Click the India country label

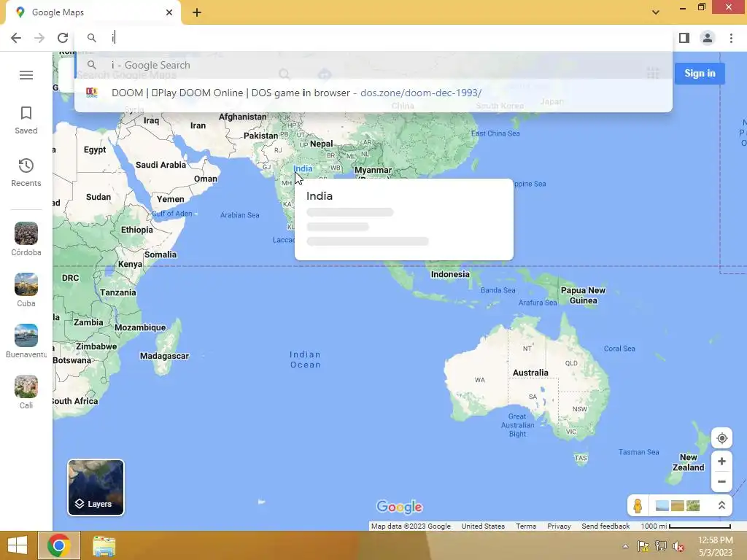tap(303, 168)
